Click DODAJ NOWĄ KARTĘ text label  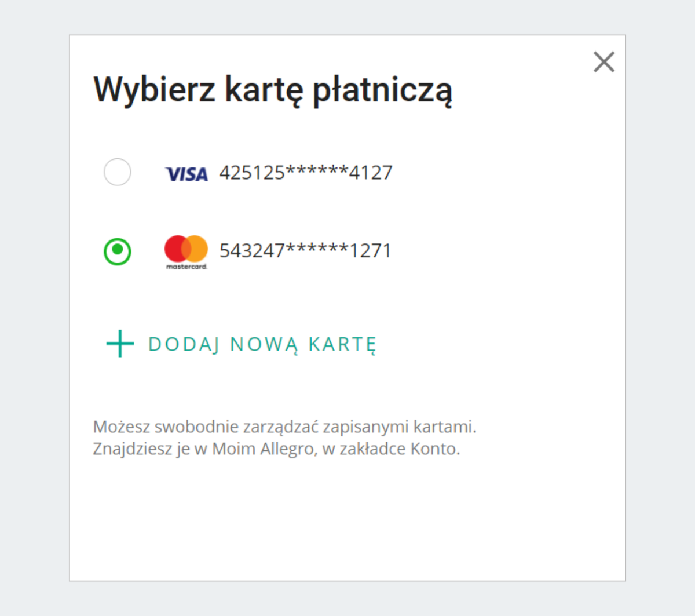(262, 344)
